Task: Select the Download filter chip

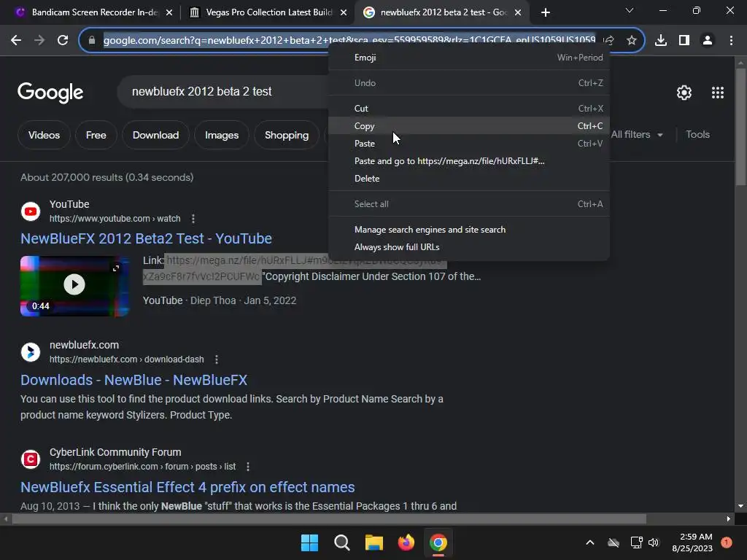Action: tap(156, 135)
